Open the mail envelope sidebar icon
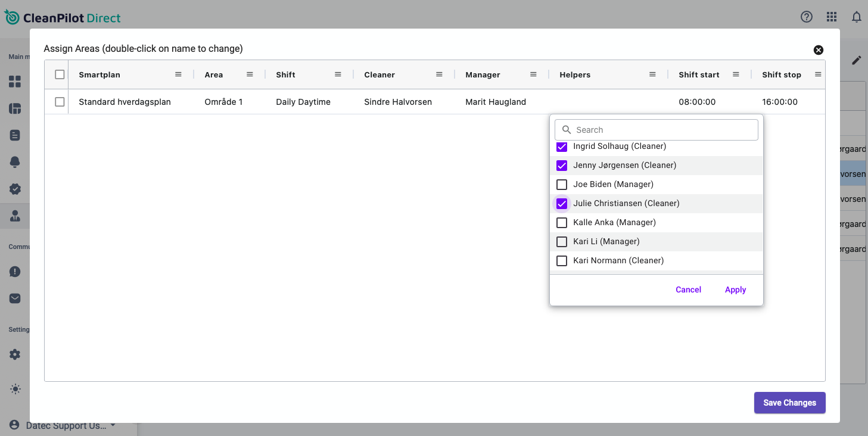This screenshot has height=436, width=868. [15, 298]
